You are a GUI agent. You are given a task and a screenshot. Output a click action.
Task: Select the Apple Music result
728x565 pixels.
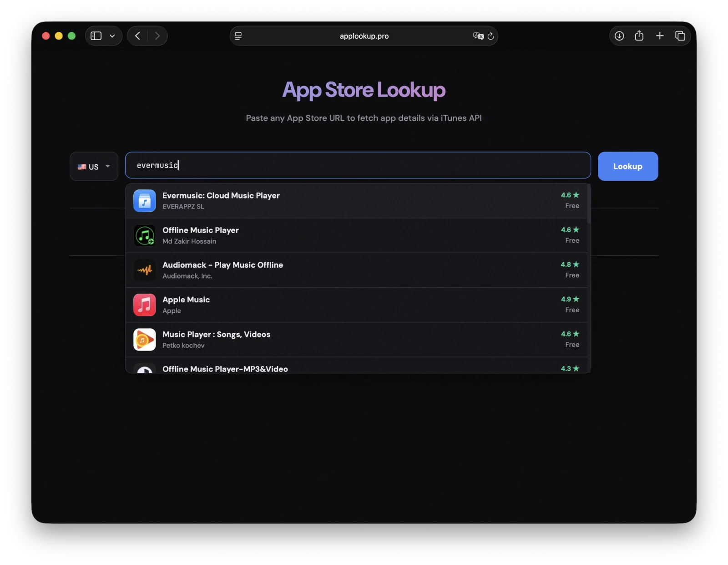click(x=356, y=305)
